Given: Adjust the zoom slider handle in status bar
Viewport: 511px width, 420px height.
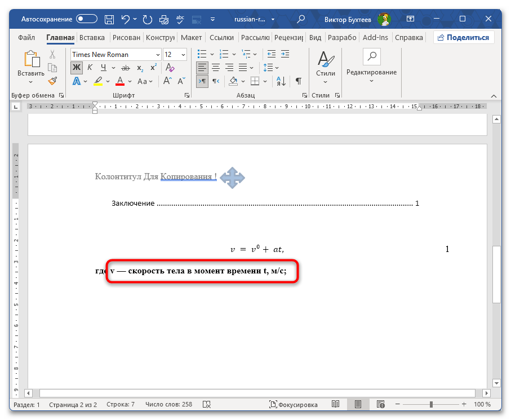Looking at the screenshot, I should coord(431,404).
